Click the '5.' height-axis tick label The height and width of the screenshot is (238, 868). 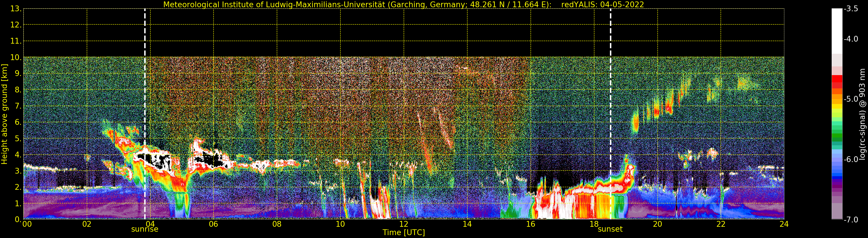click(x=18, y=138)
